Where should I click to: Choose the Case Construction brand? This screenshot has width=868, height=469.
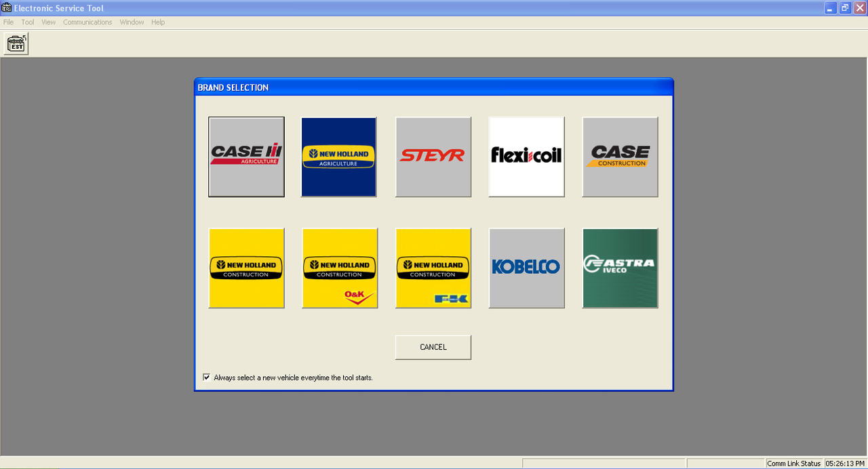[x=620, y=157]
